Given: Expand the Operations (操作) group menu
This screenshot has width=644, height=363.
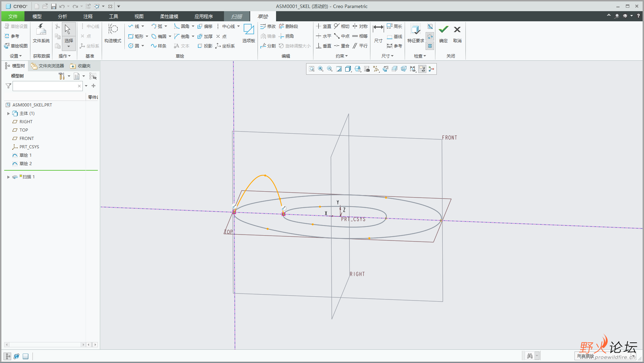Looking at the screenshot, I should click(65, 56).
